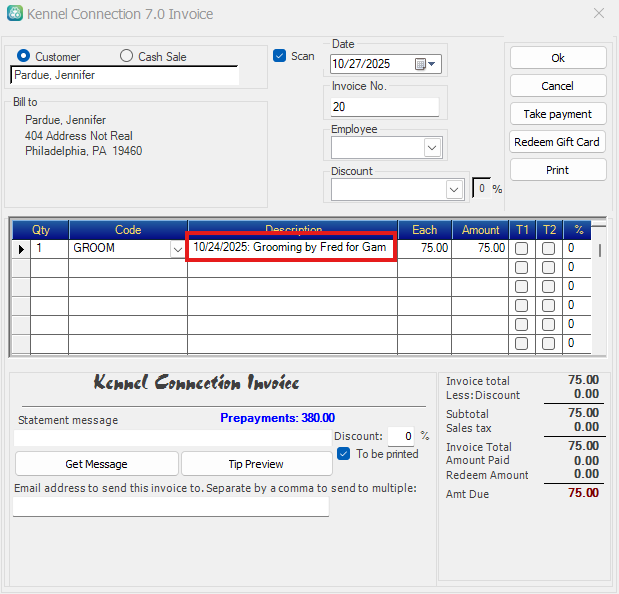Image resolution: width=619 pixels, height=594 pixels.
Task: Select the Cash Sale radio button
Action: 126,56
